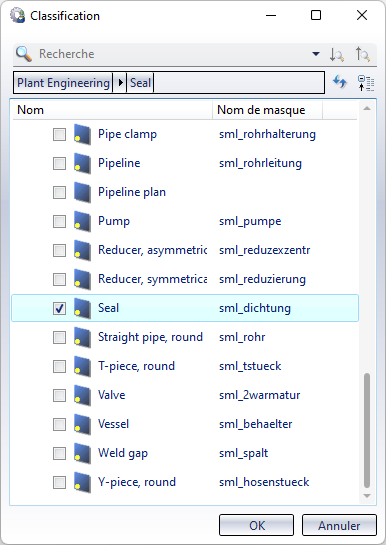Screen dimensions: 386x545
Task: Check the Pipe clamp checkbox
Action: (x=59, y=134)
